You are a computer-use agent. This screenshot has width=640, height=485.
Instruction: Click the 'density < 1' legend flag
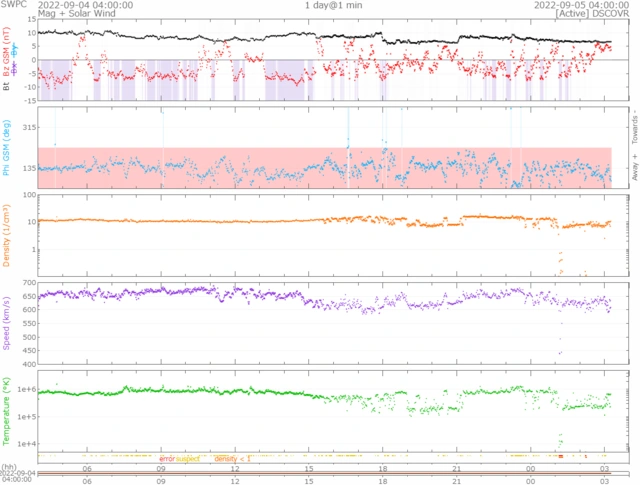pos(231,458)
